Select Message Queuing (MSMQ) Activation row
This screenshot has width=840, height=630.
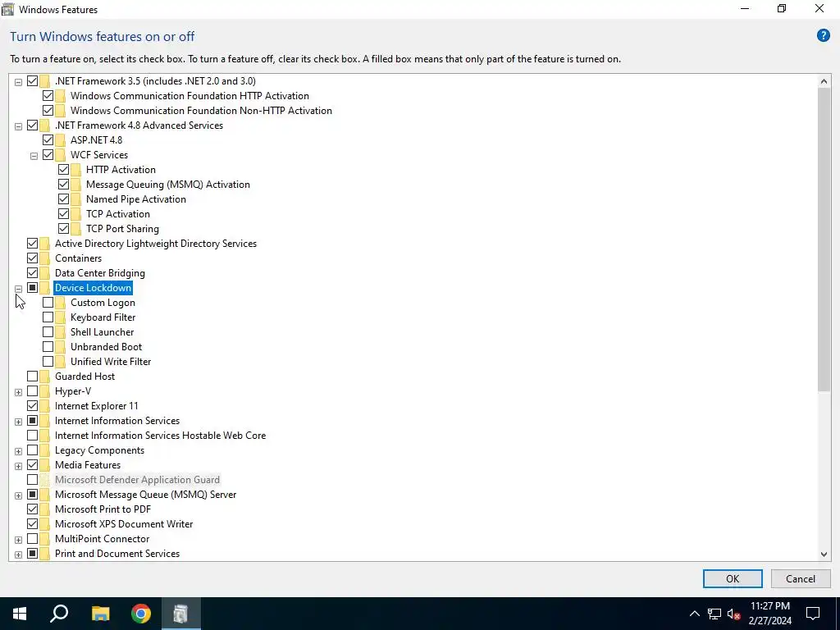[167, 185]
